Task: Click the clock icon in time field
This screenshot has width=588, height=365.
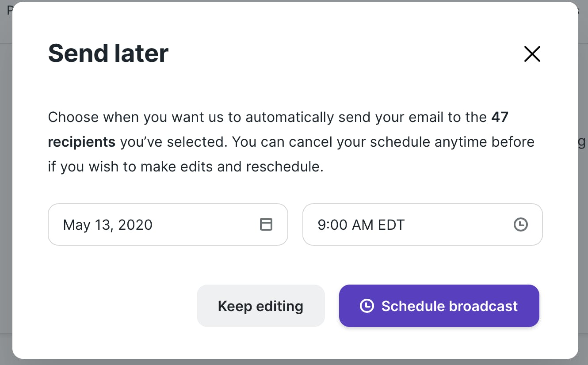Action: [520, 224]
